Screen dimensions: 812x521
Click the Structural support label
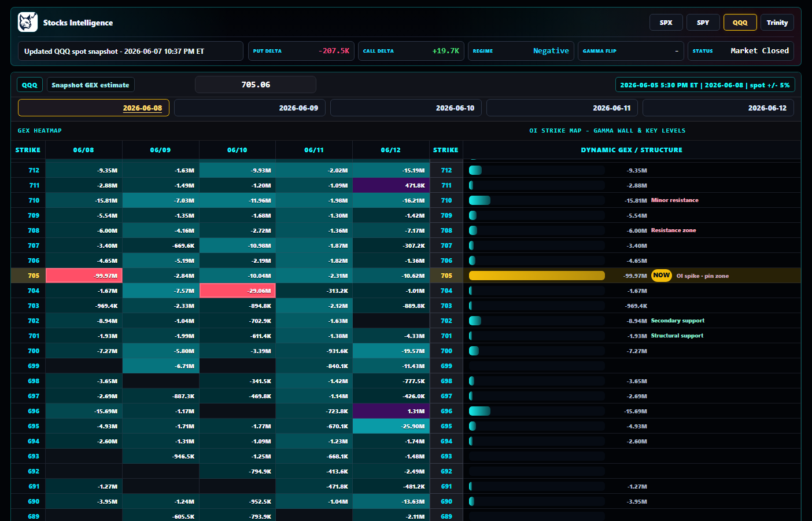(x=677, y=336)
